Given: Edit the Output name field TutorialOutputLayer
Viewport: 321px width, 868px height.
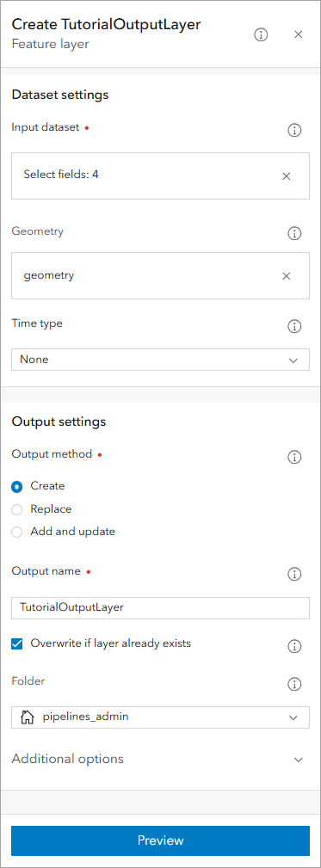Looking at the screenshot, I should (160, 607).
